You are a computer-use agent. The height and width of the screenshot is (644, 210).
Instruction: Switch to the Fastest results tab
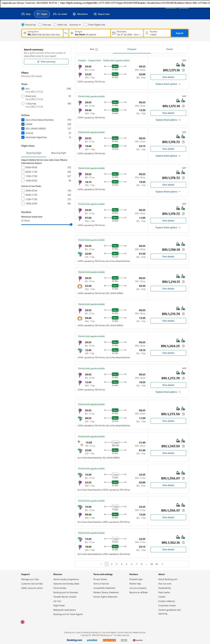point(170,49)
